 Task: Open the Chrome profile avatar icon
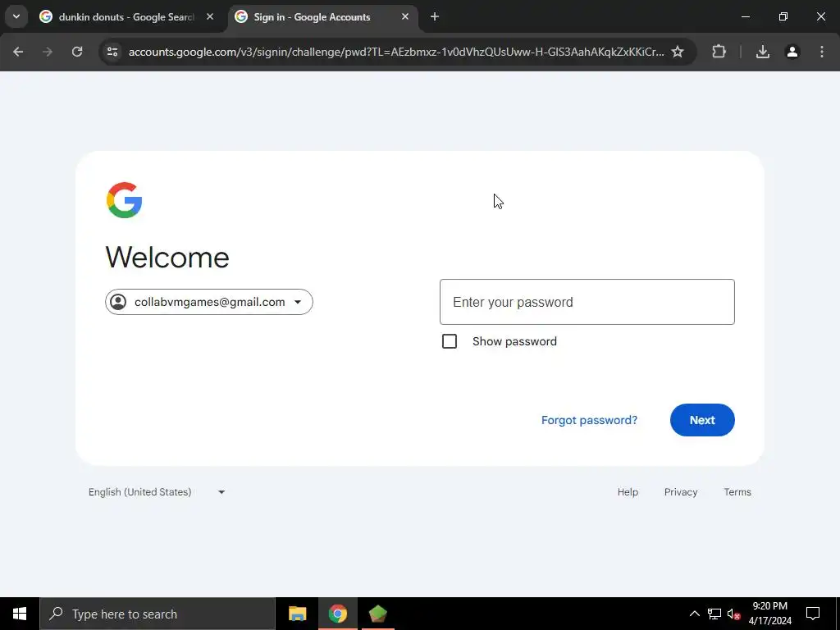click(x=792, y=52)
